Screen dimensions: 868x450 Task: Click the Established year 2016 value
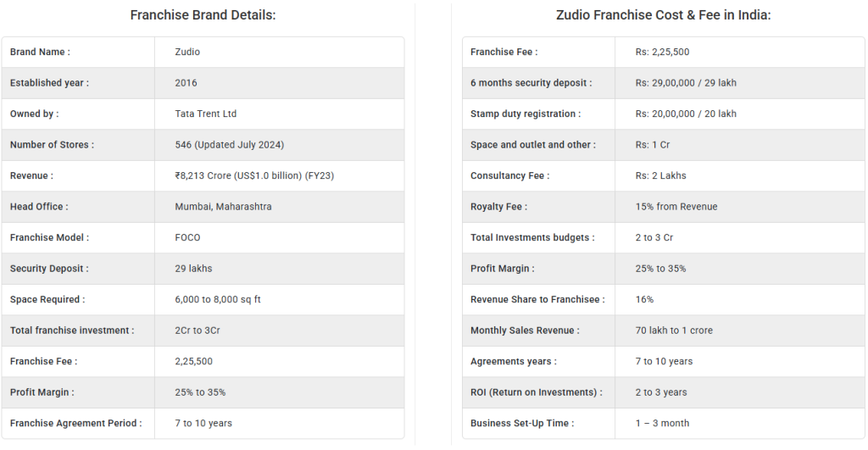click(186, 83)
